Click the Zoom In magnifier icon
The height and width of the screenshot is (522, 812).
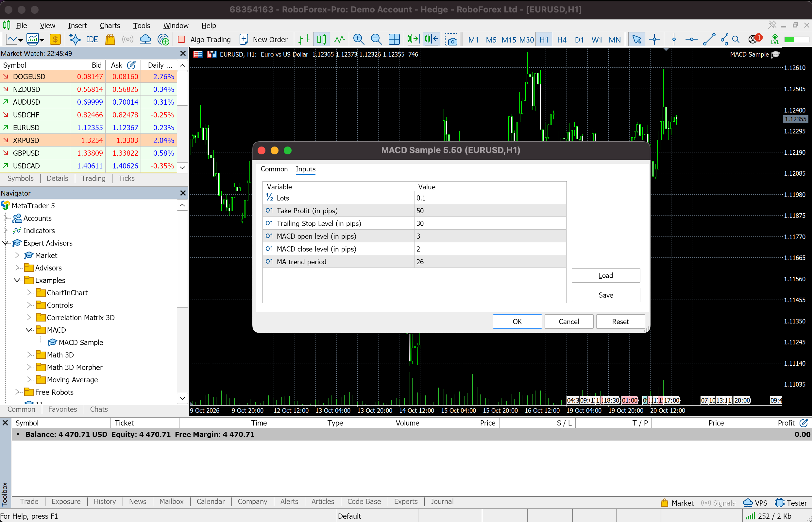(358, 40)
